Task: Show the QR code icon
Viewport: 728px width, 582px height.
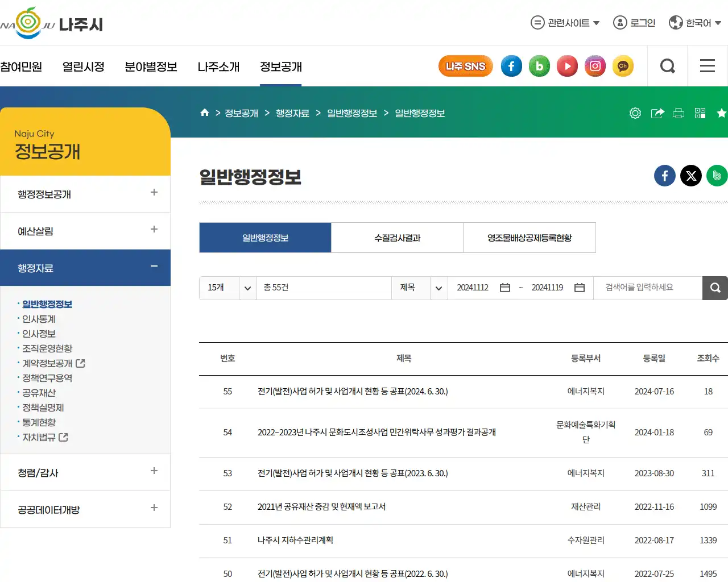Action: [700, 113]
